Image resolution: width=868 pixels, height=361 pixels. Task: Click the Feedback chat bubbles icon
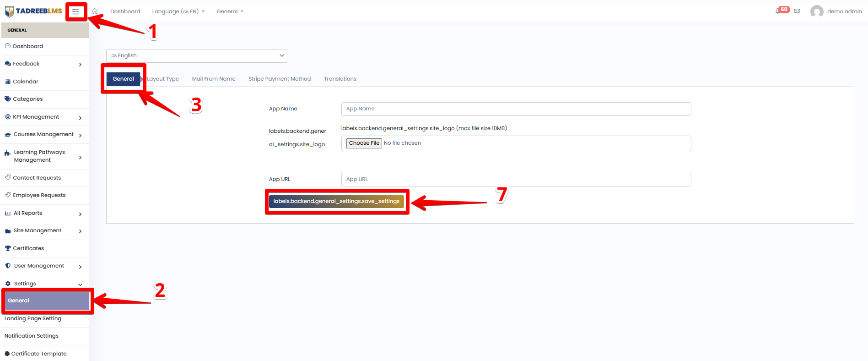(x=8, y=64)
